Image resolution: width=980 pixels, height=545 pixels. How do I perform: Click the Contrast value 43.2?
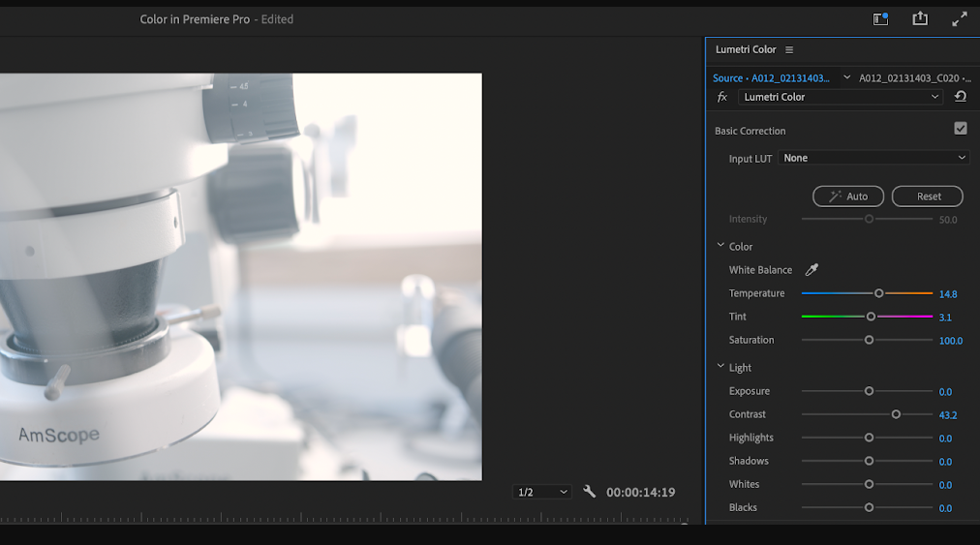(947, 415)
